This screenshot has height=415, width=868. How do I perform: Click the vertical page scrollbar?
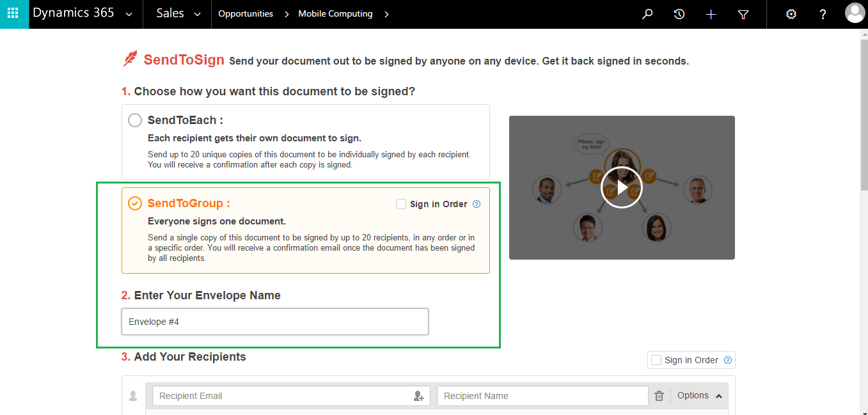[863, 114]
